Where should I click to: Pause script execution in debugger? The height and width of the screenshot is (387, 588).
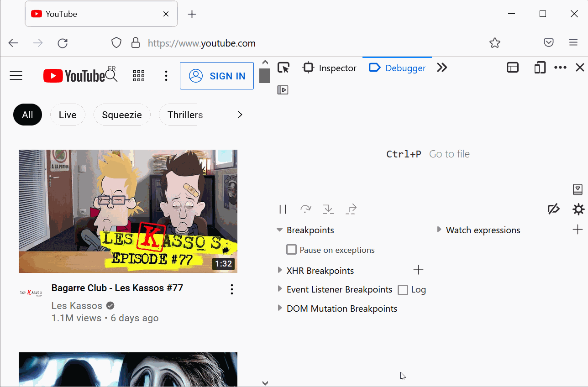(x=283, y=209)
